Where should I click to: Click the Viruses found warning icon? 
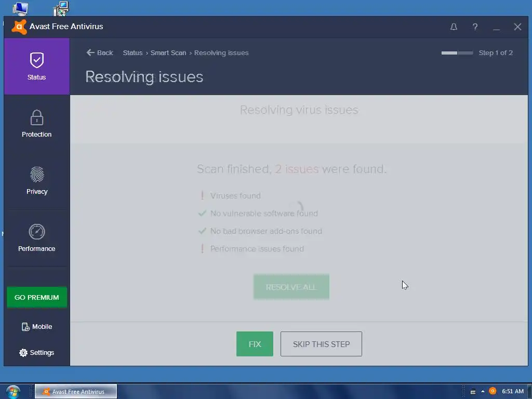coord(202,195)
